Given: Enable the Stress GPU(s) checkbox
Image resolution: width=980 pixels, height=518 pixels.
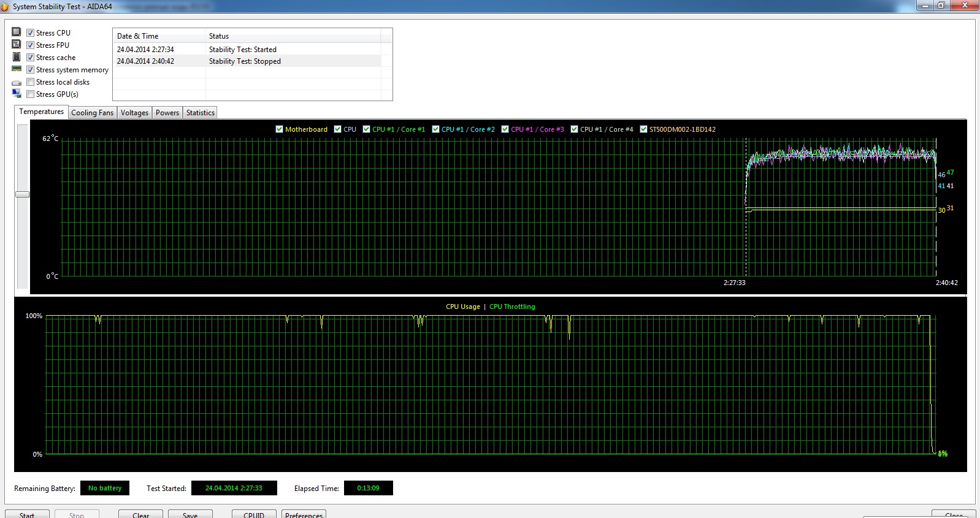Looking at the screenshot, I should coord(30,94).
